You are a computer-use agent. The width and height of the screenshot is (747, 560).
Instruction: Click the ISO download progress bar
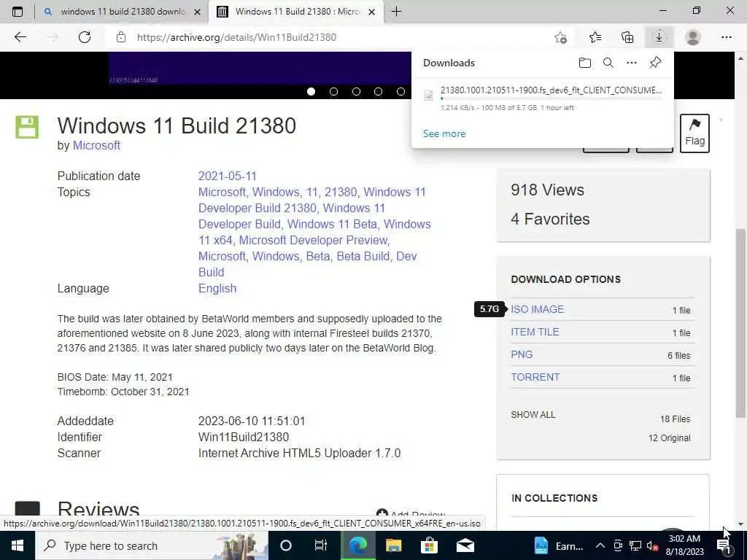tap(551, 98)
